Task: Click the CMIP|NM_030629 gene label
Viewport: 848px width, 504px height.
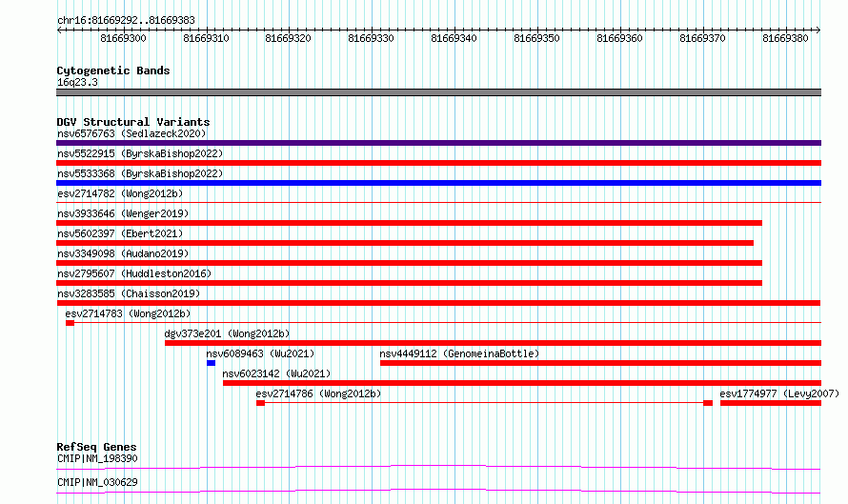Action: click(97, 482)
